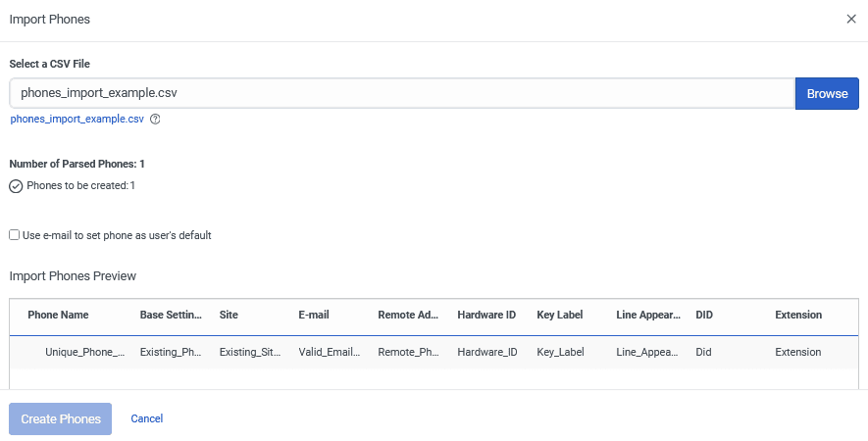Click the DID column header
The height and width of the screenshot is (441, 868).
pos(704,315)
